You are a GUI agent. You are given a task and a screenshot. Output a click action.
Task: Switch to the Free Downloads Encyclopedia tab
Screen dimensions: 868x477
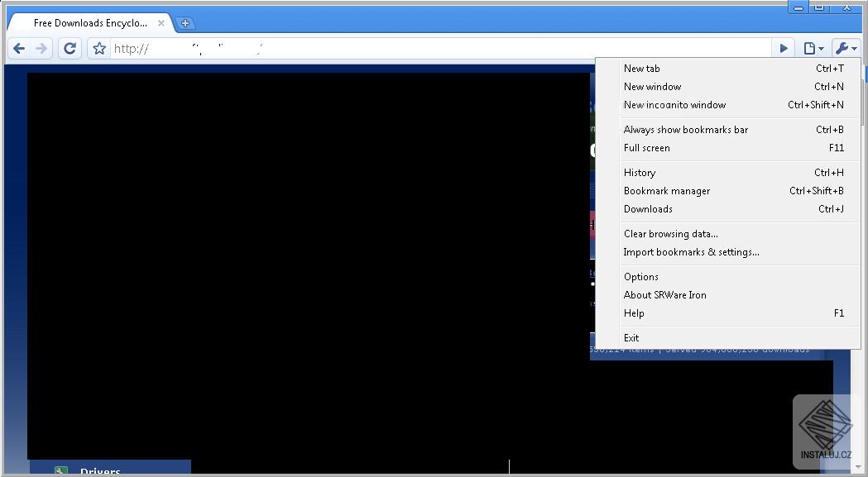[89, 23]
